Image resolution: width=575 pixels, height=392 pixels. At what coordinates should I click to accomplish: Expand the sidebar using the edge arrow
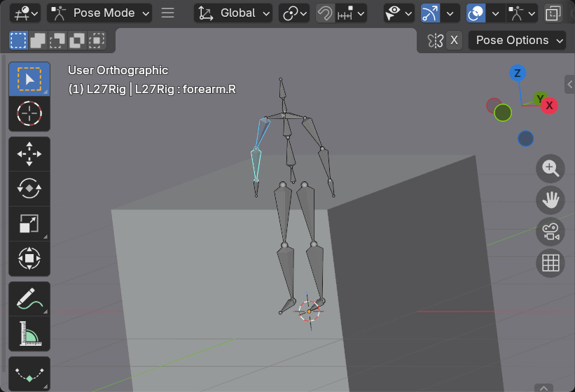point(570,85)
